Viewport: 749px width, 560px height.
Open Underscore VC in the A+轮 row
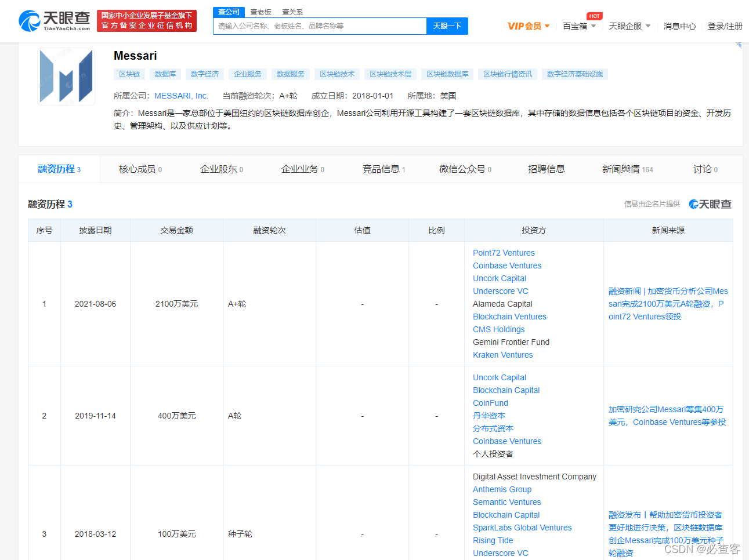(501, 291)
